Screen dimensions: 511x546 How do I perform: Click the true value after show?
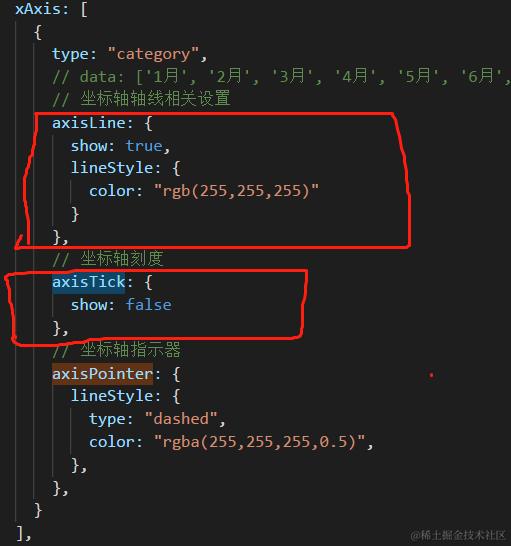(x=144, y=146)
